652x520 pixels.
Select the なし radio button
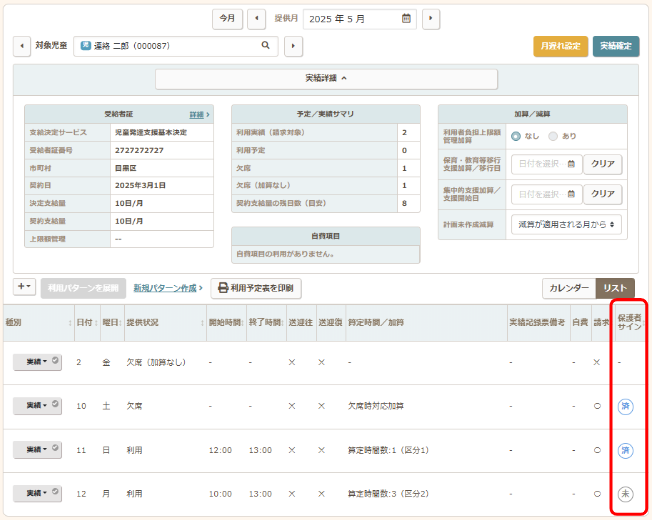pyautogui.click(x=516, y=136)
